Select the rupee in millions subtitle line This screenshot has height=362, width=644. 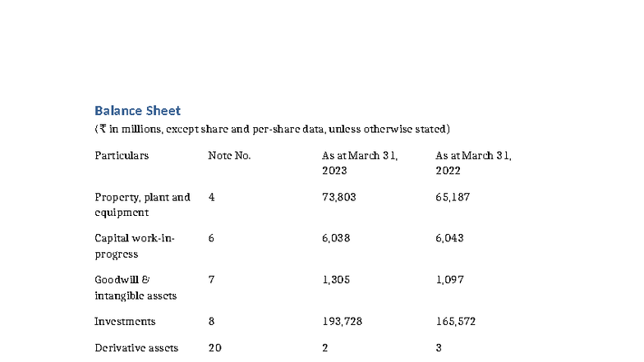click(273, 129)
